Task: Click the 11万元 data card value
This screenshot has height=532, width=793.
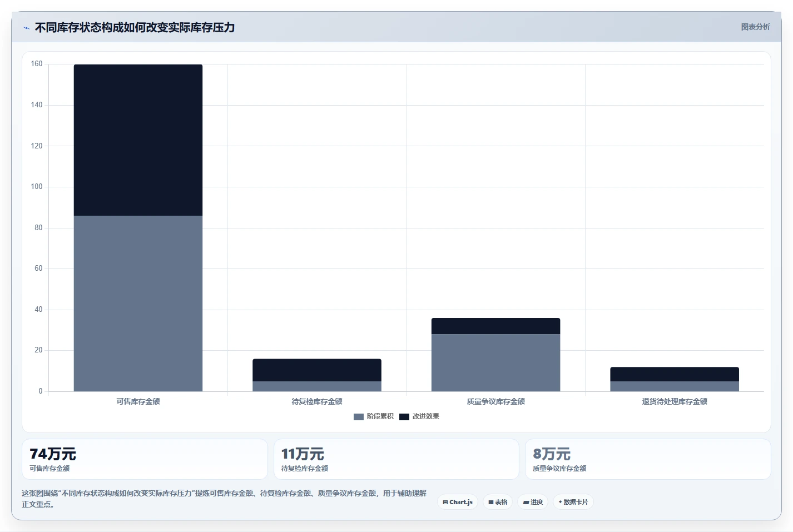Action: tap(303, 454)
